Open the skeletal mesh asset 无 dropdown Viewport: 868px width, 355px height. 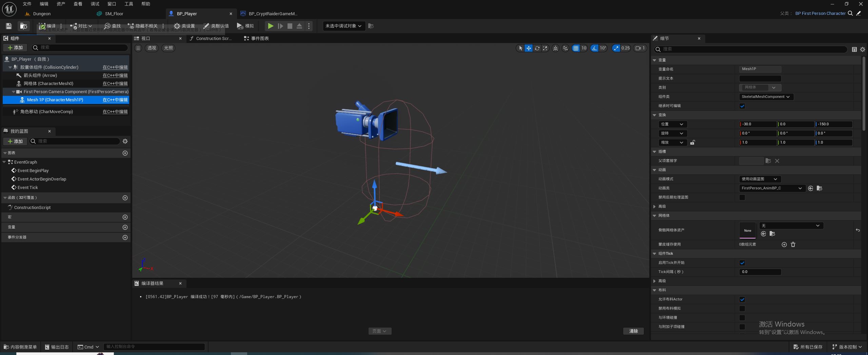click(x=791, y=226)
